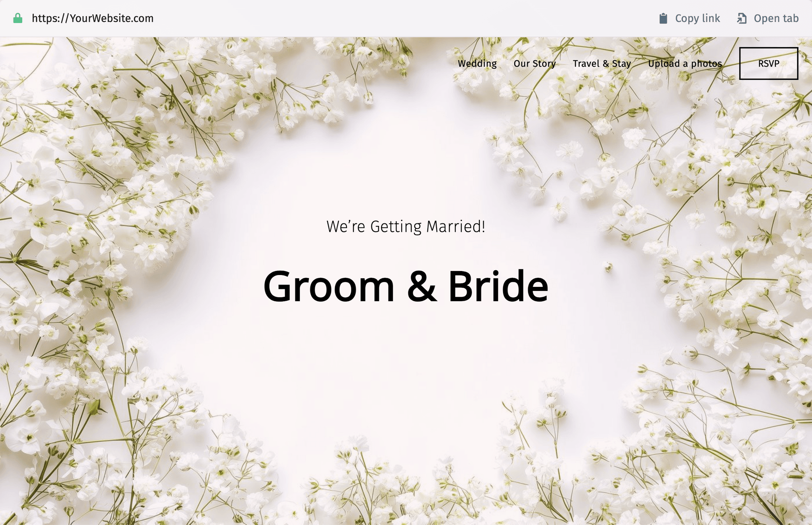
Task: Select Our Story in the navigation
Action: (534, 63)
